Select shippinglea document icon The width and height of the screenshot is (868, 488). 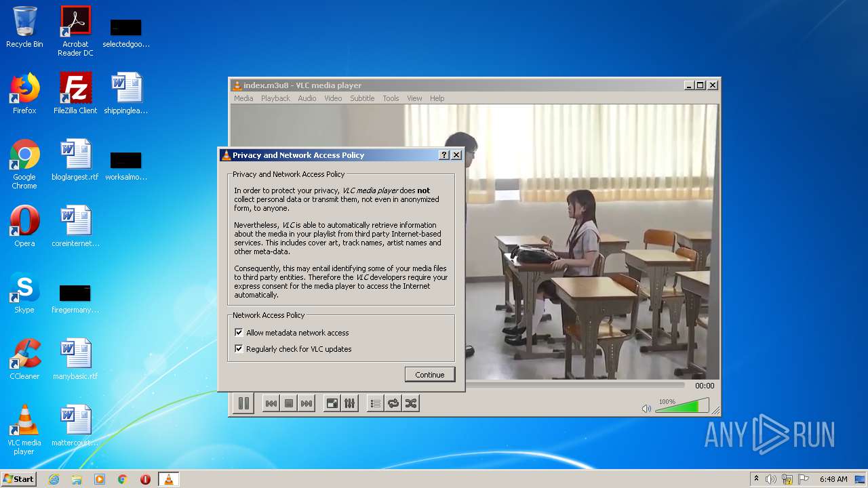pyautogui.click(x=126, y=94)
